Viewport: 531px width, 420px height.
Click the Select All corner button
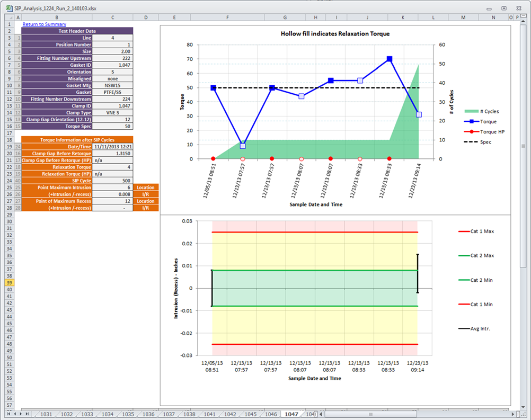pos(10,17)
